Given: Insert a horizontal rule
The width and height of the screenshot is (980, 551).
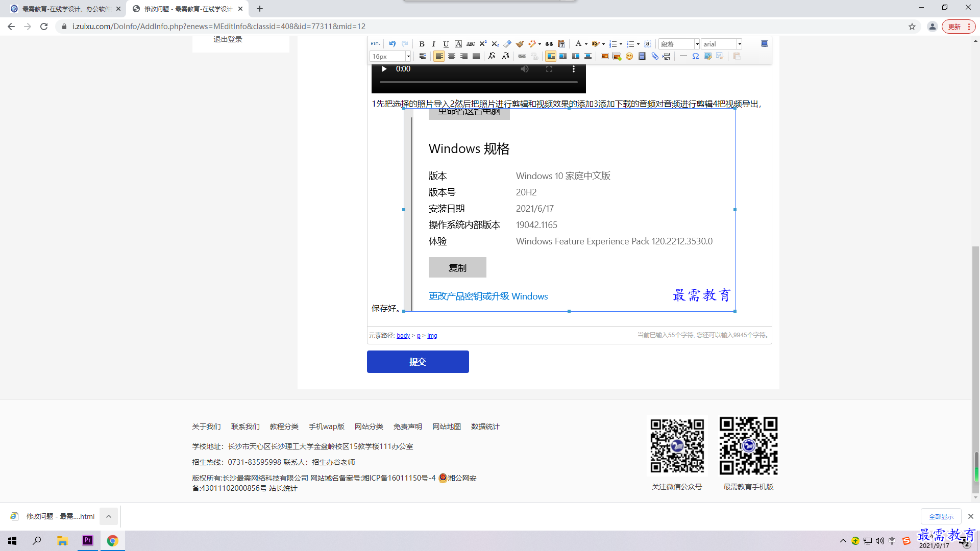Looking at the screenshot, I should pyautogui.click(x=683, y=56).
